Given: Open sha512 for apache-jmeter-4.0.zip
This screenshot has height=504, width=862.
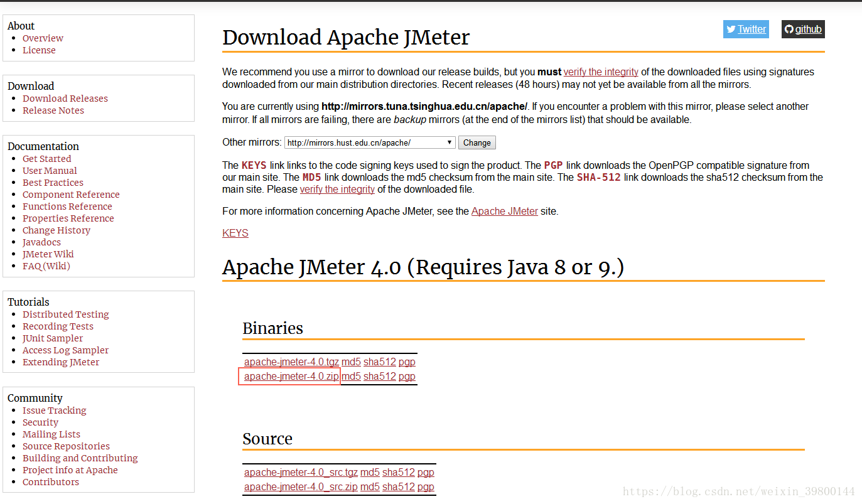Looking at the screenshot, I should click(x=380, y=377).
